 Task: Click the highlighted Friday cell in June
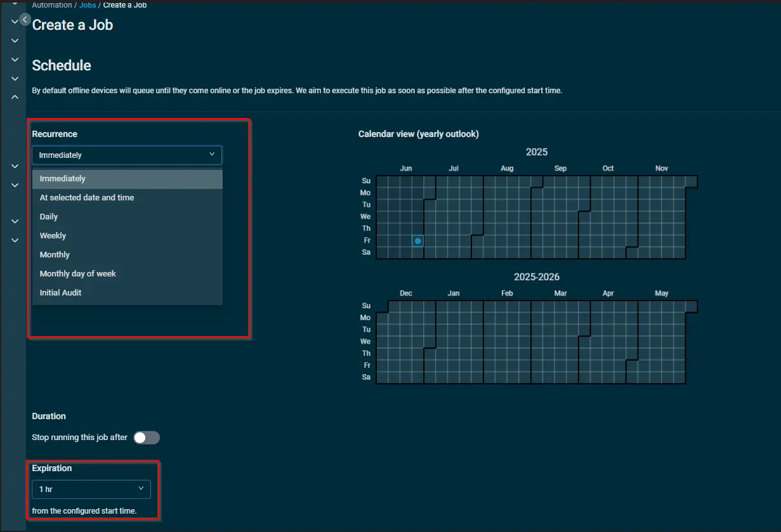click(x=417, y=241)
